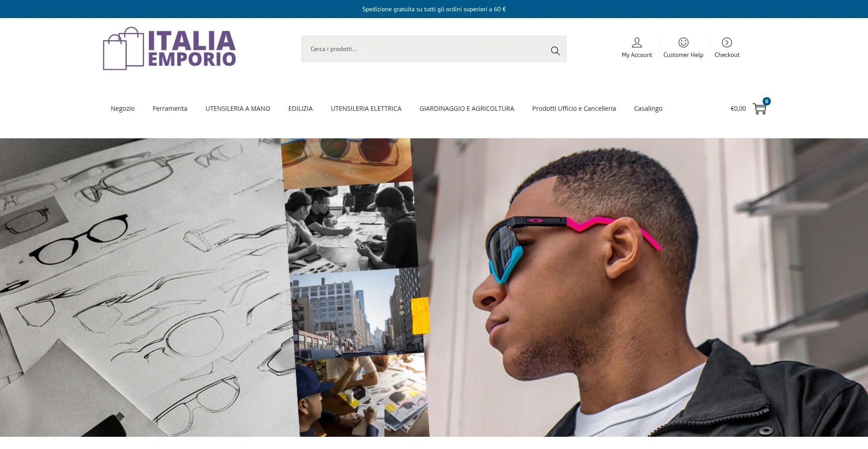Click the cart item count badge
This screenshot has height=449, width=868.
[x=766, y=101]
